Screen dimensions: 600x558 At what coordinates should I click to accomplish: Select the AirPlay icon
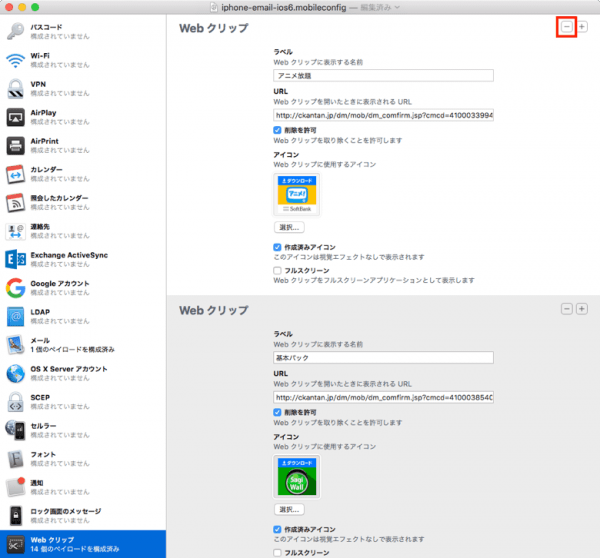point(15,117)
